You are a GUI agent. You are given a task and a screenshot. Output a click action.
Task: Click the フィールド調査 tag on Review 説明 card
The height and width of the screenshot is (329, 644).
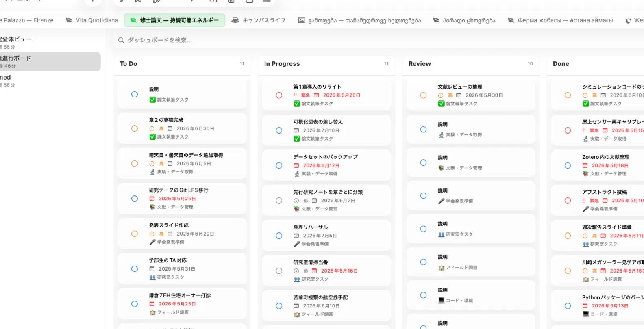click(462, 268)
